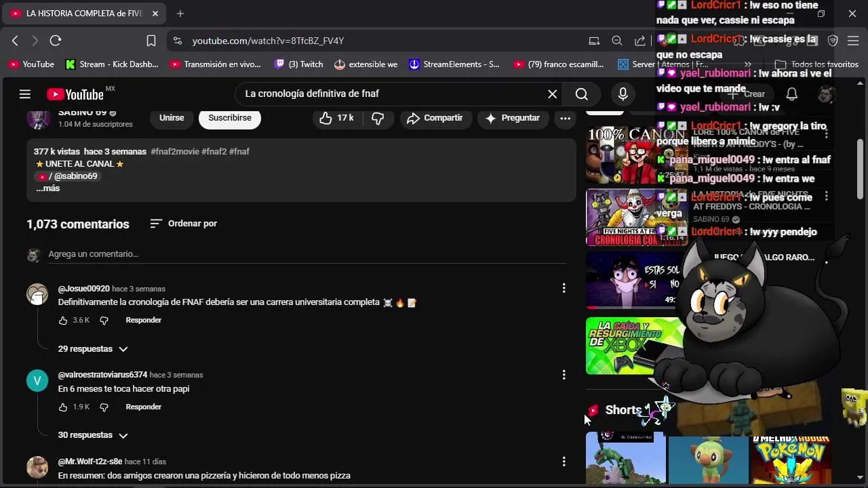This screenshot has width=868, height=488.
Task: Open the Ordenar por sort menu
Action: coord(183,224)
